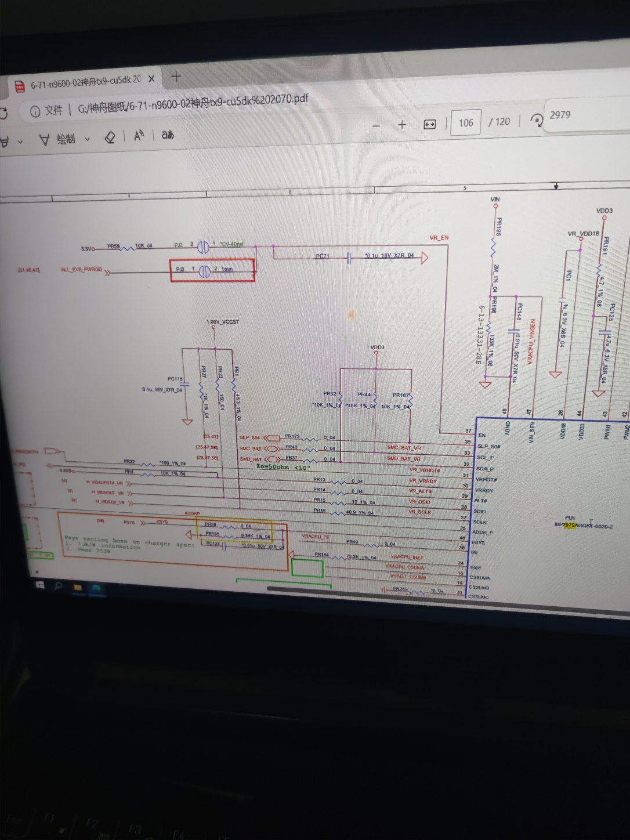Click the site information icon in address bar
Viewport: 630px width, 840px height.
[x=35, y=111]
